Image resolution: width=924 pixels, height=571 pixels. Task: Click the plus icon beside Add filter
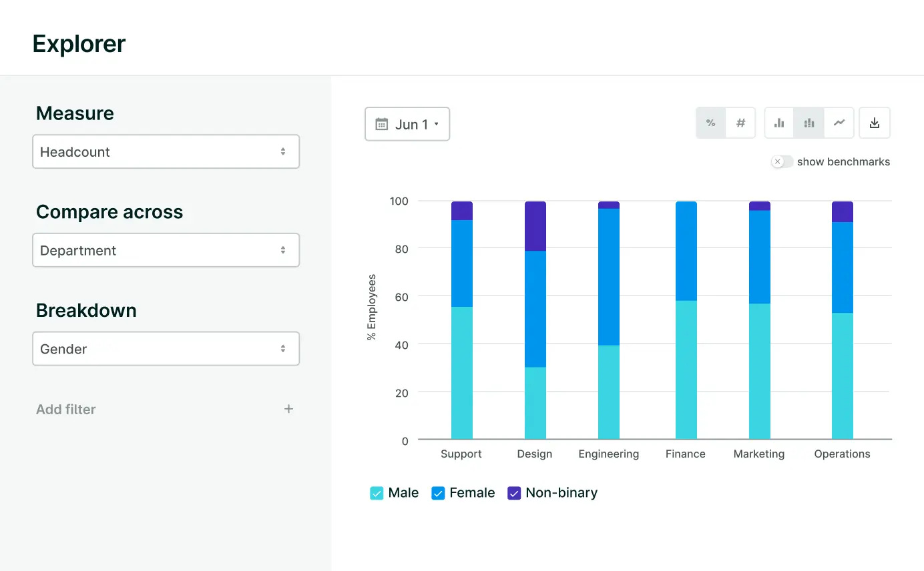pyautogui.click(x=288, y=409)
